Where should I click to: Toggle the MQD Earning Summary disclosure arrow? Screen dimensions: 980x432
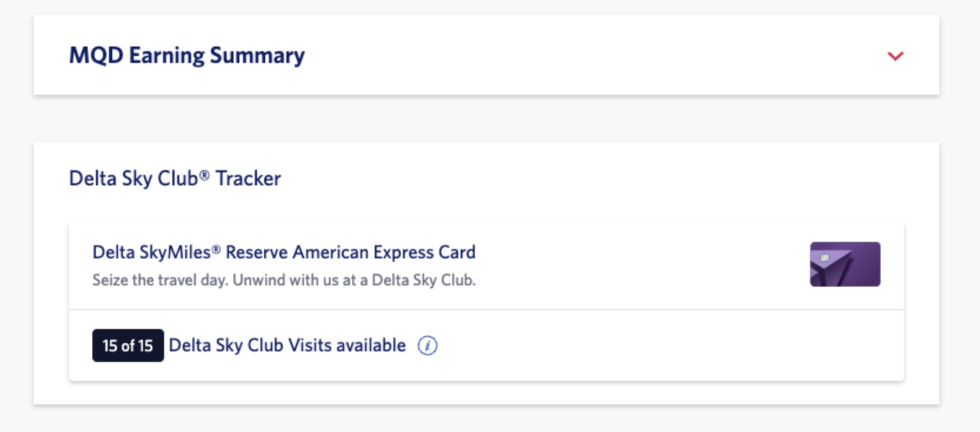click(x=894, y=57)
